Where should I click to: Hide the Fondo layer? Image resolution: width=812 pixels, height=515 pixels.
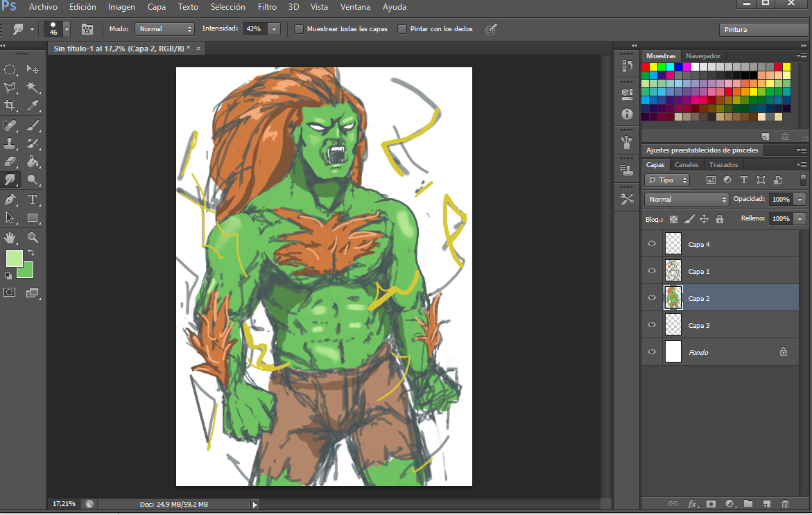tap(652, 351)
